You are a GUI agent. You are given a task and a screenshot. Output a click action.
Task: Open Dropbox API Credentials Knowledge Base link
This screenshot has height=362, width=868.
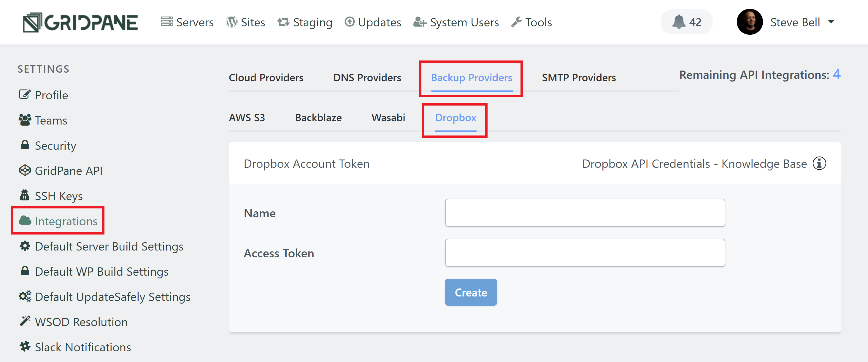pos(694,164)
